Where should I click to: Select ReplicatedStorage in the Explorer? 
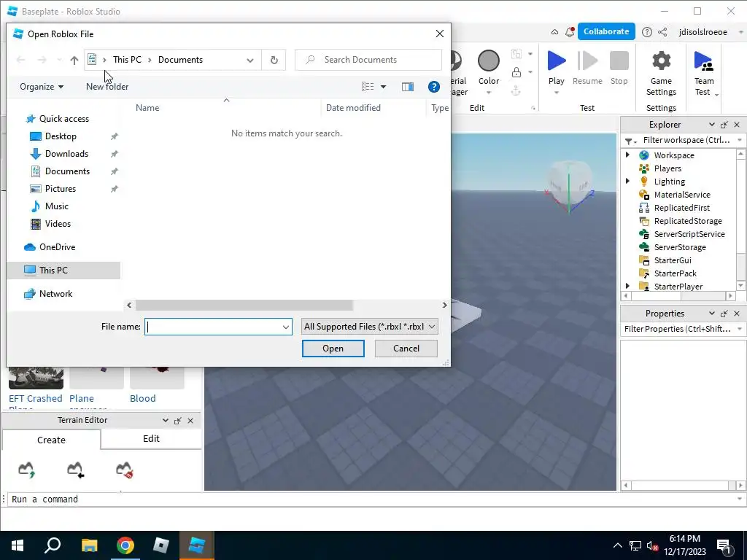click(687, 221)
